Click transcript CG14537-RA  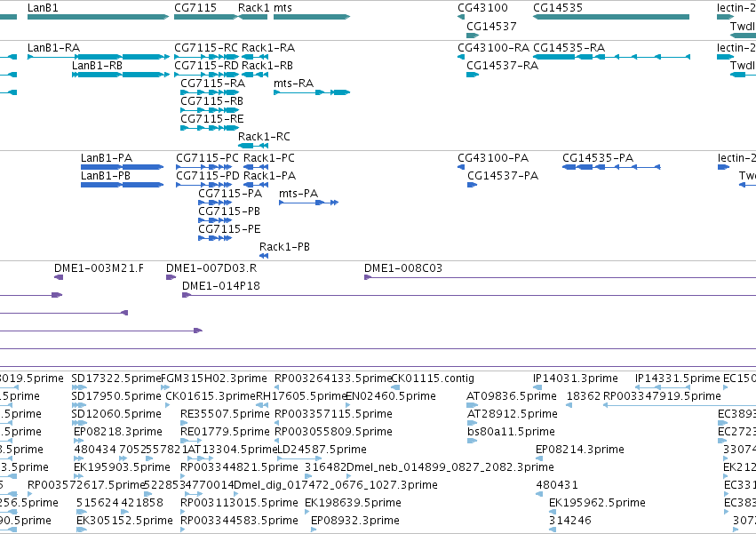point(473,75)
